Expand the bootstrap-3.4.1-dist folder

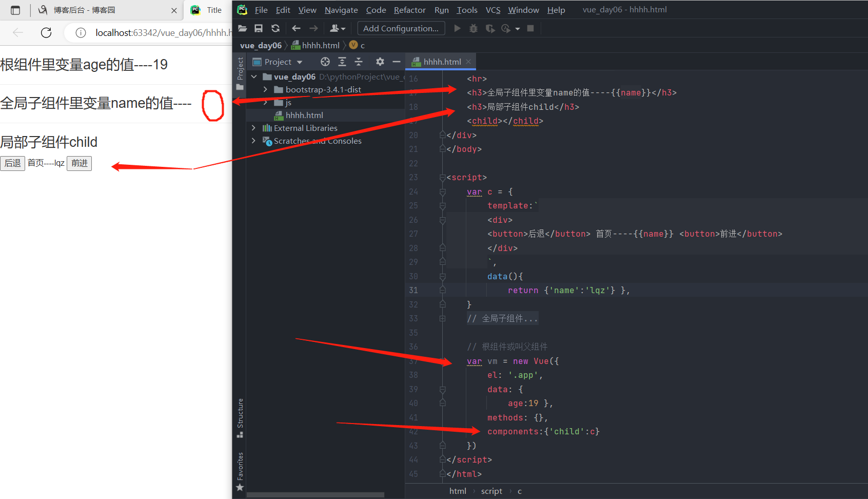pyautogui.click(x=265, y=89)
